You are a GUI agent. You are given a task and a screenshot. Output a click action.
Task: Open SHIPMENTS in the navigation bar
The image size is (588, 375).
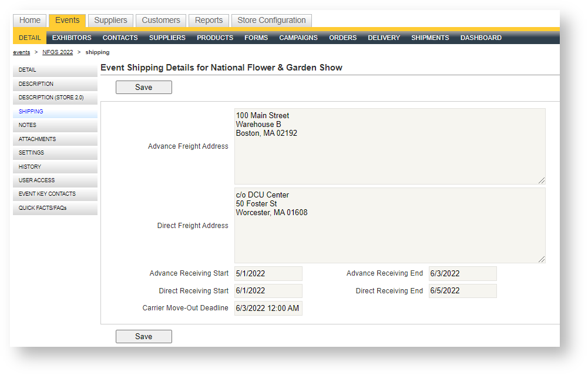[x=430, y=38]
